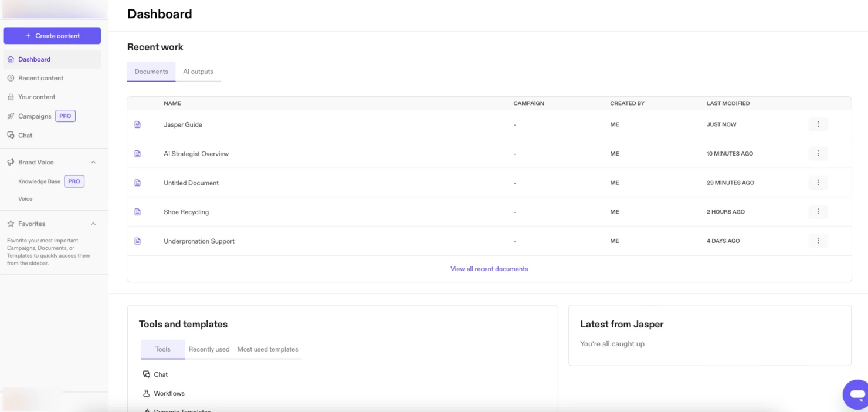This screenshot has height=412, width=868.
Task: Open Your content from the sidebar
Action: click(10, 96)
